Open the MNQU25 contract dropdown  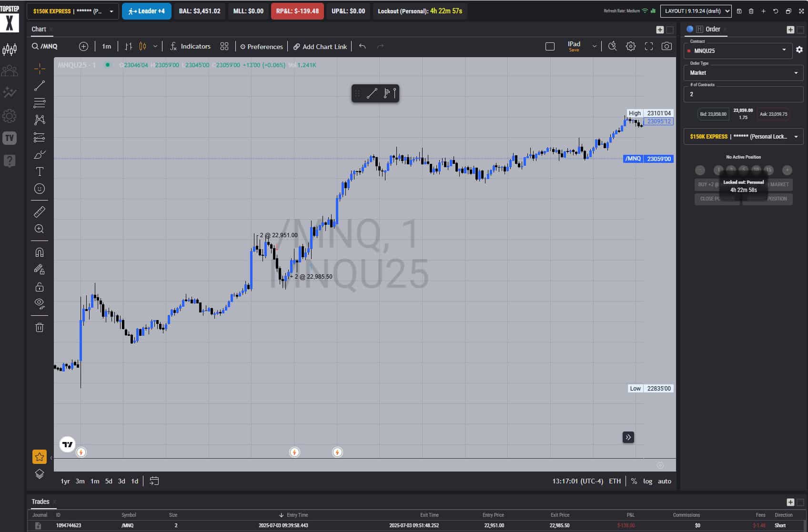pyautogui.click(x=738, y=50)
